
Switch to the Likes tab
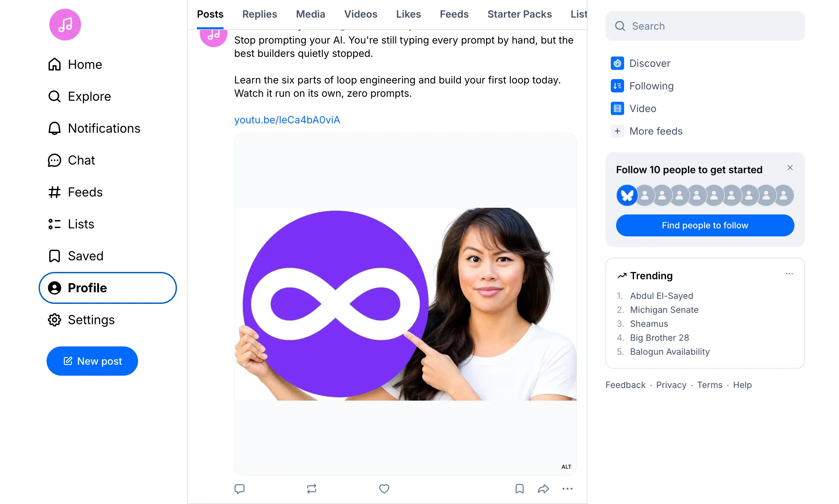(x=409, y=14)
